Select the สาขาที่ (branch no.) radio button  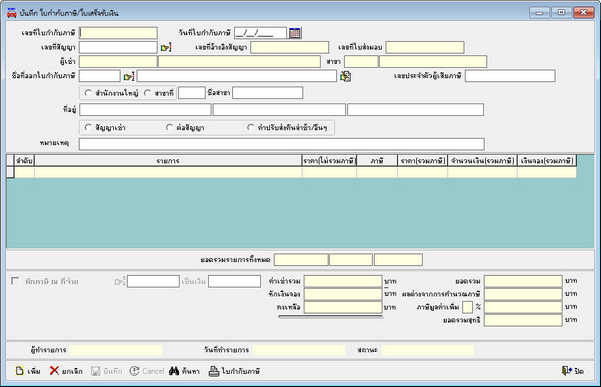(x=147, y=93)
